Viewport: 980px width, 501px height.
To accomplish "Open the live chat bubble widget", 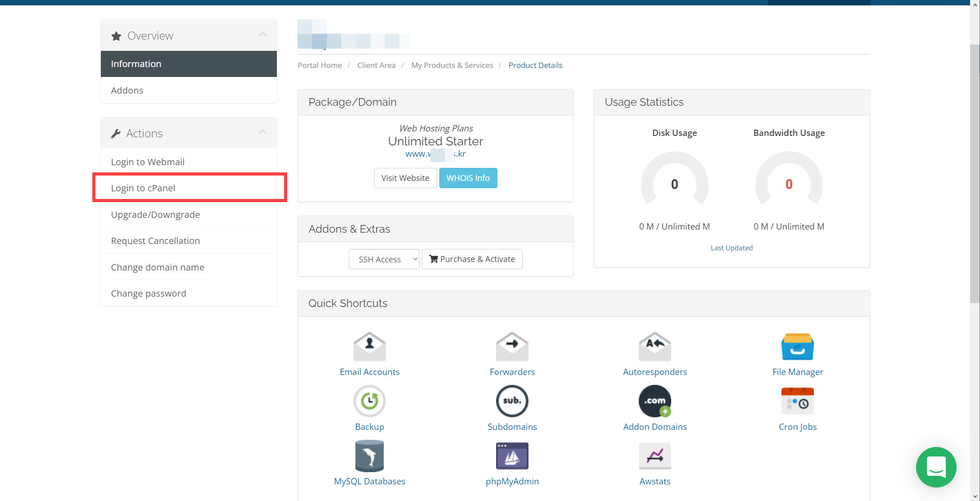I will (936, 467).
